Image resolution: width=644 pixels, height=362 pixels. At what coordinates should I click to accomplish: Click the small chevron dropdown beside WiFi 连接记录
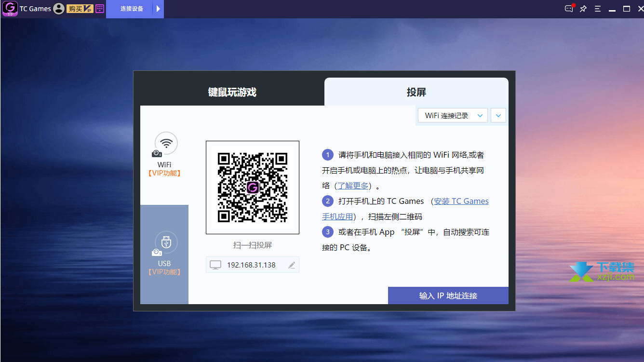pos(498,116)
